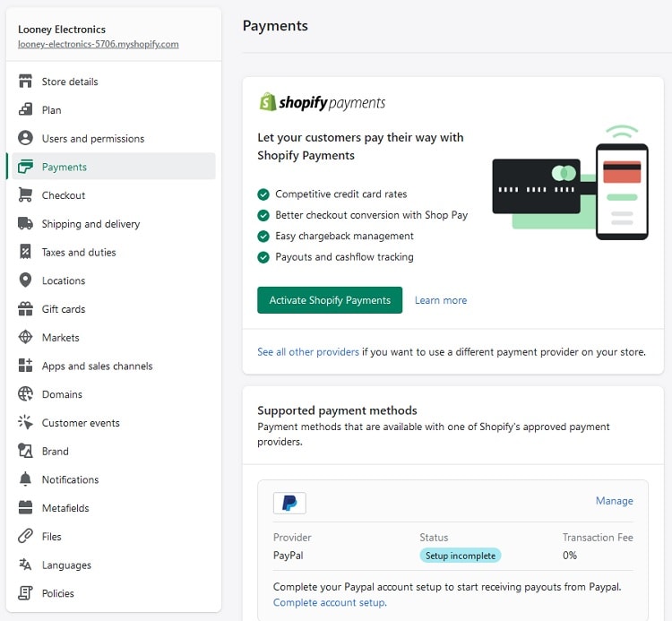This screenshot has width=672, height=621.
Task: Click the Locations pin icon
Action: pyautogui.click(x=25, y=280)
